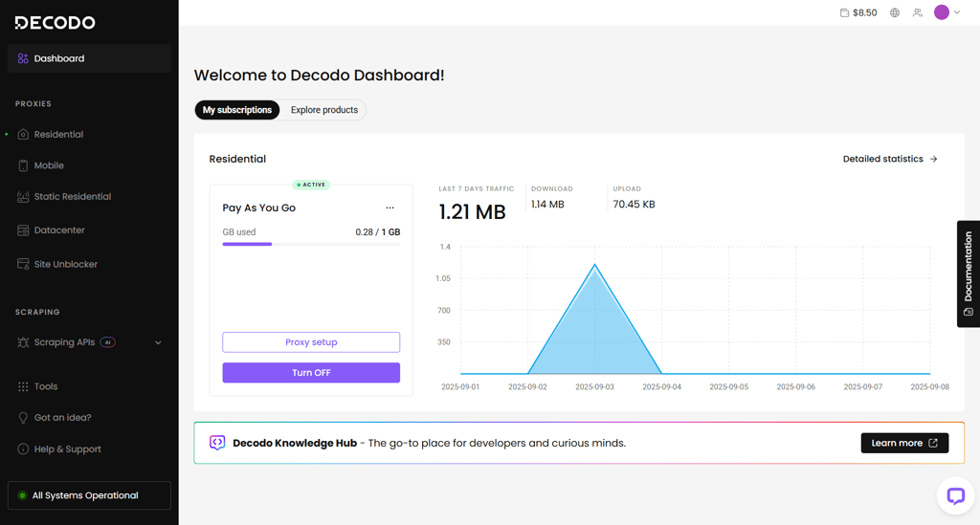Click the ACTIVE status badge

coord(311,185)
